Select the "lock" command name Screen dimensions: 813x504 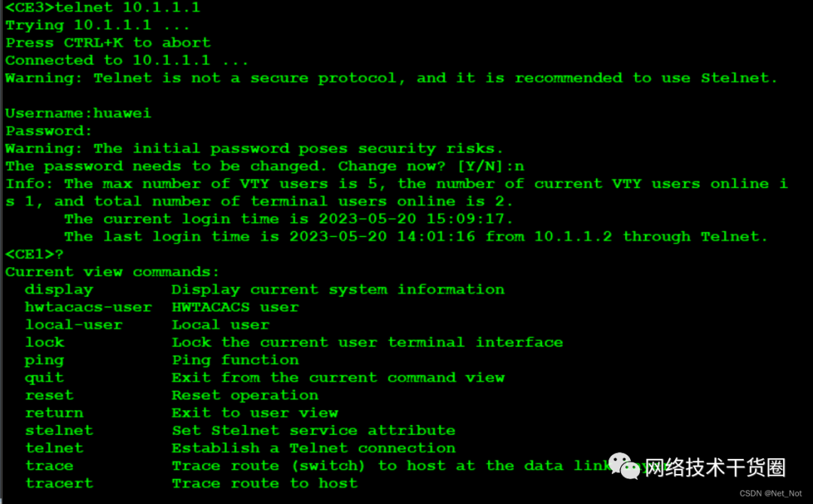[x=44, y=342]
